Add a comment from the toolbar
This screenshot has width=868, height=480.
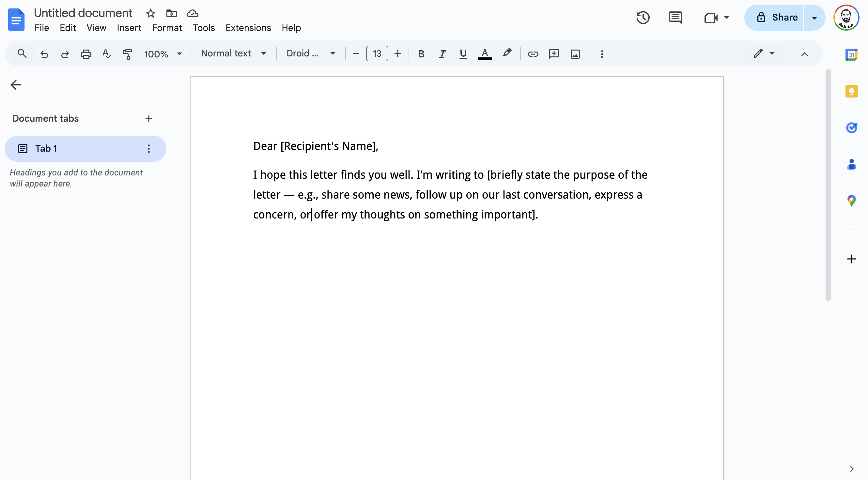pos(554,54)
